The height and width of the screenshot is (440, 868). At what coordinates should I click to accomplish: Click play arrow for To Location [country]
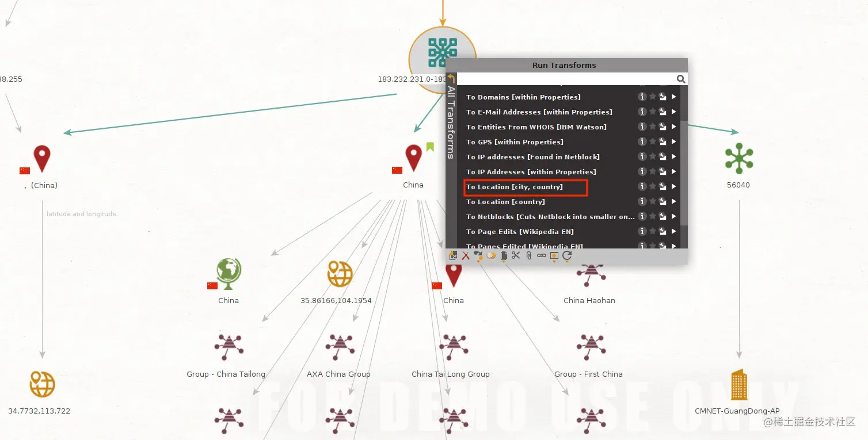(x=673, y=201)
